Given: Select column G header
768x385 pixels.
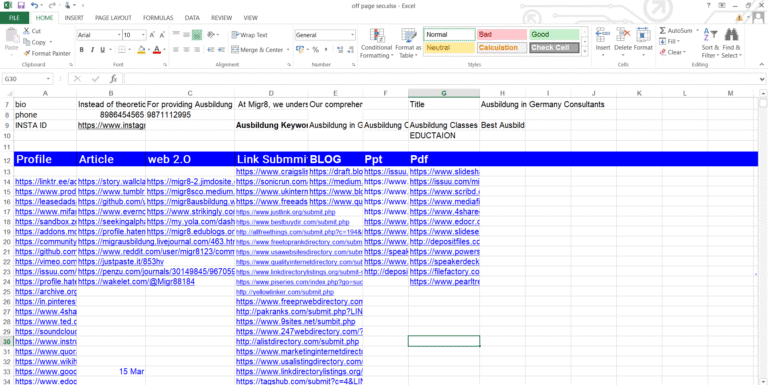Looking at the screenshot, I should coord(444,93).
